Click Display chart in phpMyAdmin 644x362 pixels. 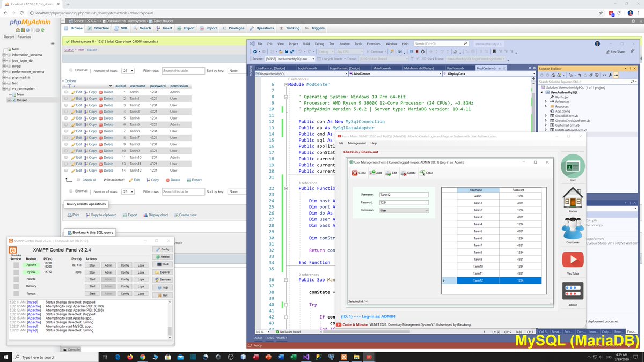tap(156, 215)
